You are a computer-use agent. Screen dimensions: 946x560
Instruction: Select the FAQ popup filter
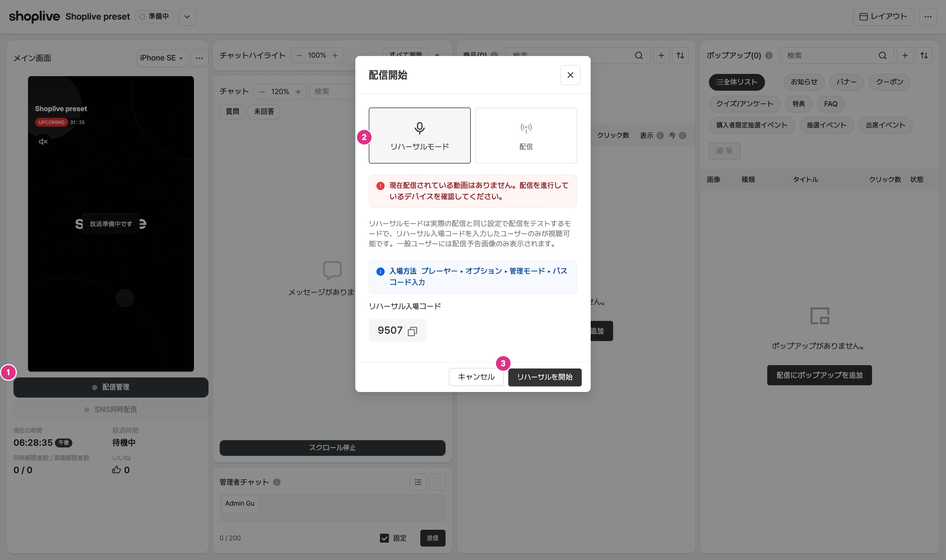[831, 104]
